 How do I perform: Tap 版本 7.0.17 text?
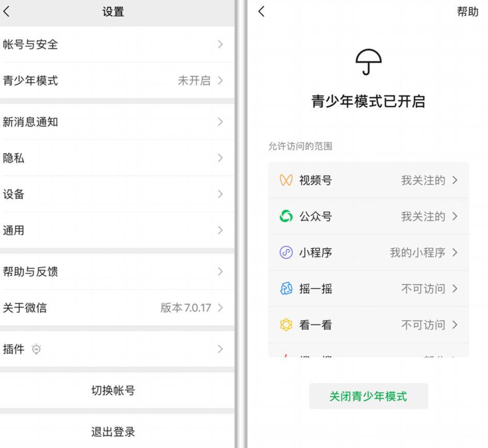(x=186, y=308)
